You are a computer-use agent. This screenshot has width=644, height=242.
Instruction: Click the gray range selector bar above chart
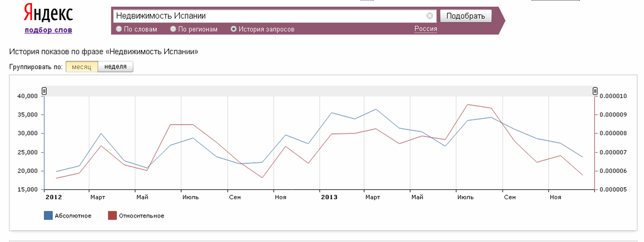[x=319, y=91]
